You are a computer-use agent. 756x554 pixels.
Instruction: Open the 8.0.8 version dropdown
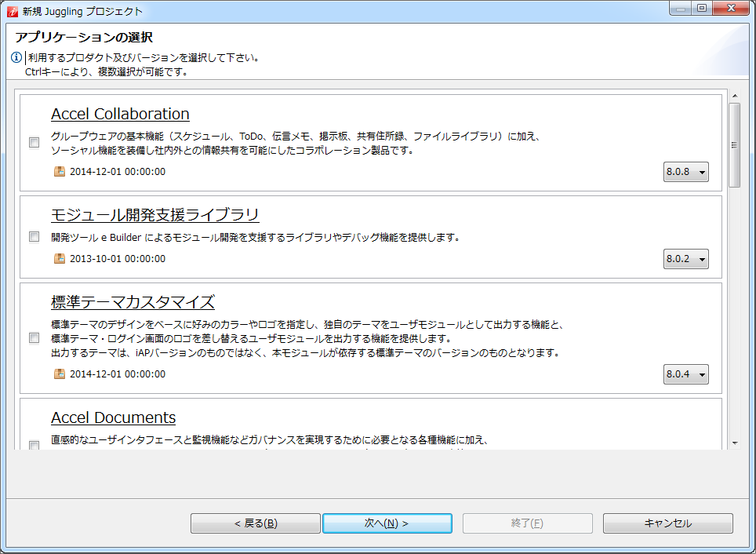(685, 172)
